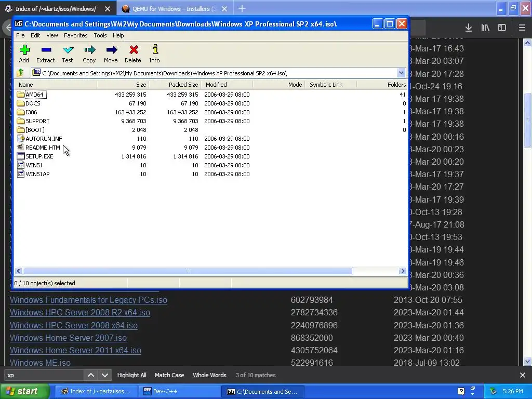Open Windows HPC Server 2008 x64.iso link
532x399 pixels.
pyautogui.click(x=74, y=325)
